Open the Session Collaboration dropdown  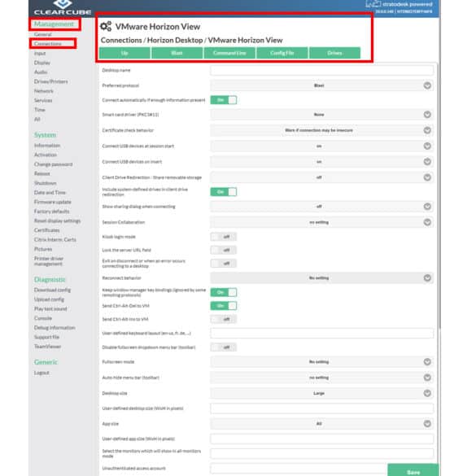pos(321,222)
